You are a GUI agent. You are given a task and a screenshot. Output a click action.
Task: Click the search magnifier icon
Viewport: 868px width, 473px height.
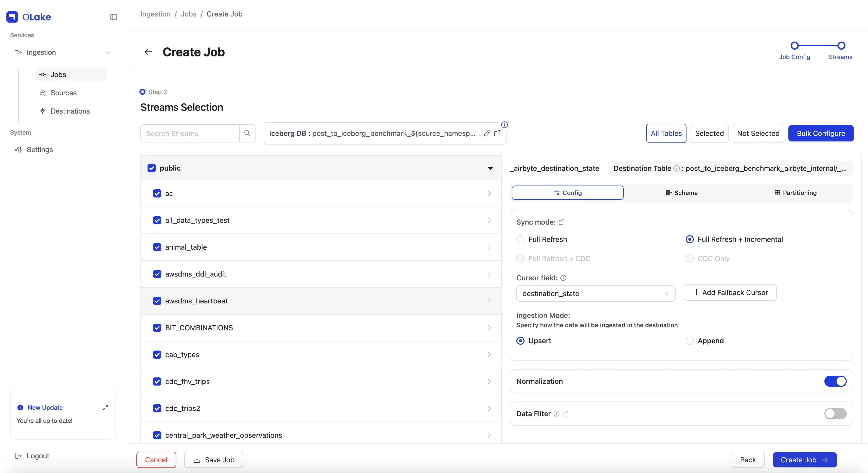247,133
